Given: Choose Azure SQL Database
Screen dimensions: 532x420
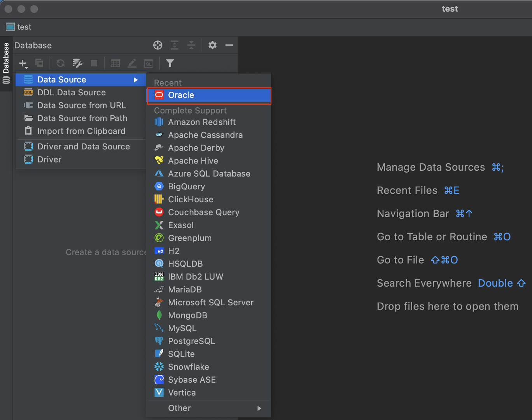Looking at the screenshot, I should click(209, 173).
